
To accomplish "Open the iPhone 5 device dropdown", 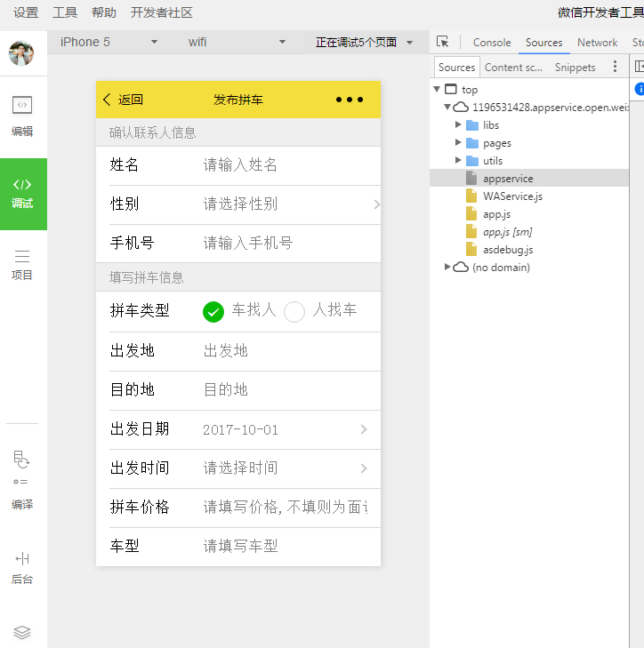I will [109, 42].
